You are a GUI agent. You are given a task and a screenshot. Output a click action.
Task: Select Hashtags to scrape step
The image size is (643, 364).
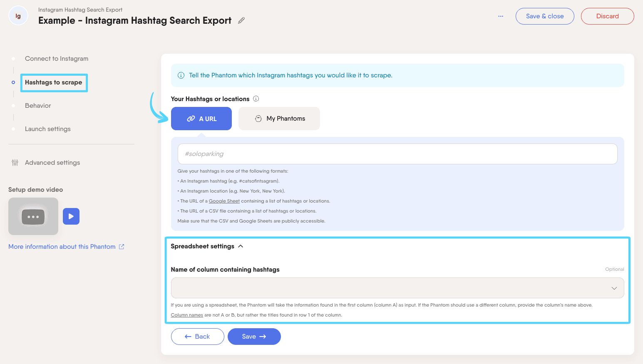point(54,82)
